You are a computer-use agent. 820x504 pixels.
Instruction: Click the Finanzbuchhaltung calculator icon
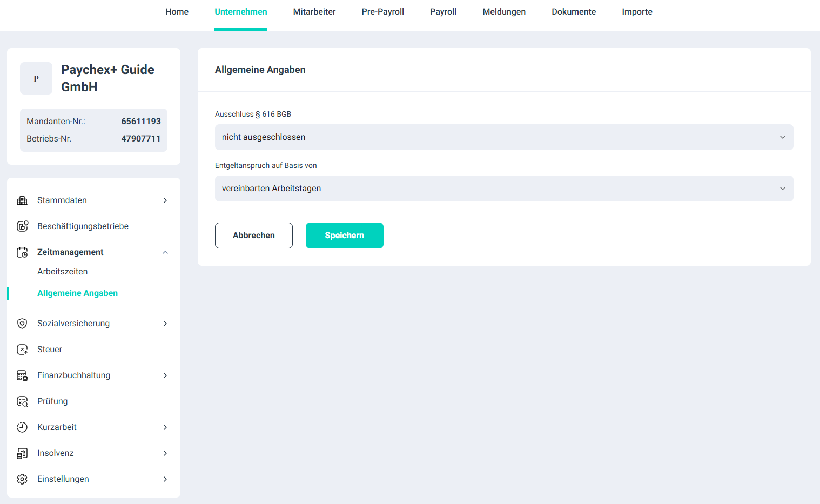[x=22, y=375]
